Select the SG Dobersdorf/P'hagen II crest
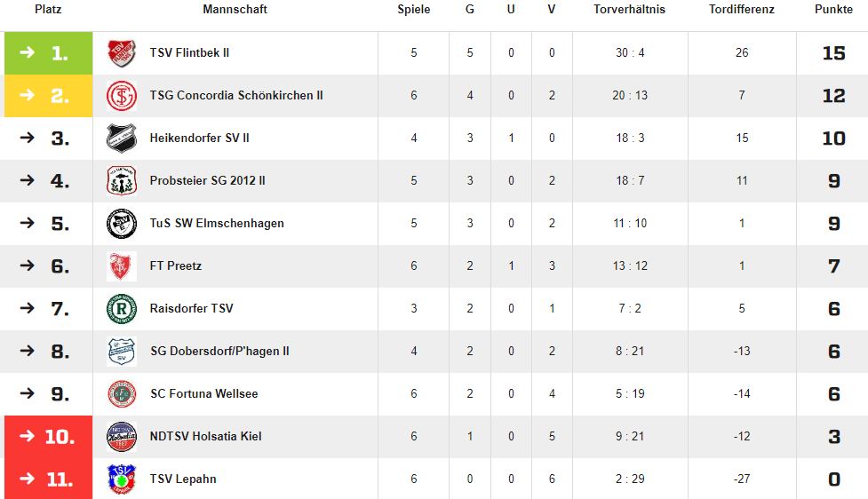This screenshot has width=868, height=499. tap(121, 352)
